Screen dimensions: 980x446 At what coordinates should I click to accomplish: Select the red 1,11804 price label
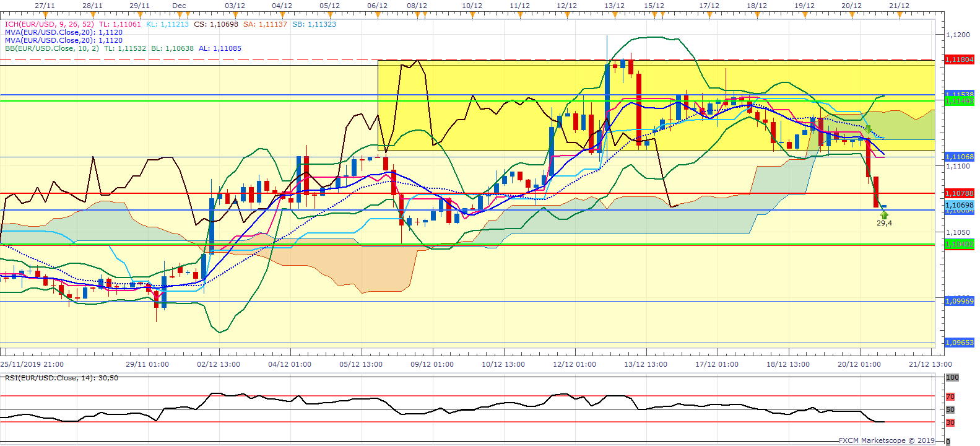960,59
